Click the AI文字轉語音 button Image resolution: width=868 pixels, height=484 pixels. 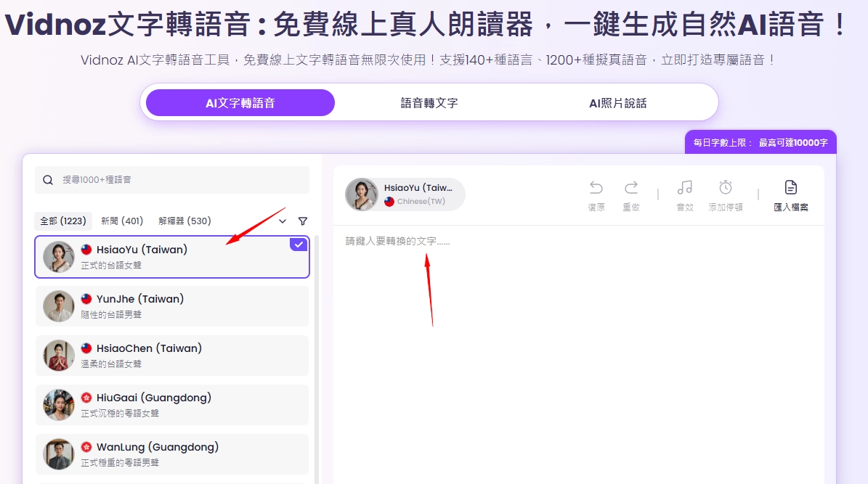(x=240, y=103)
